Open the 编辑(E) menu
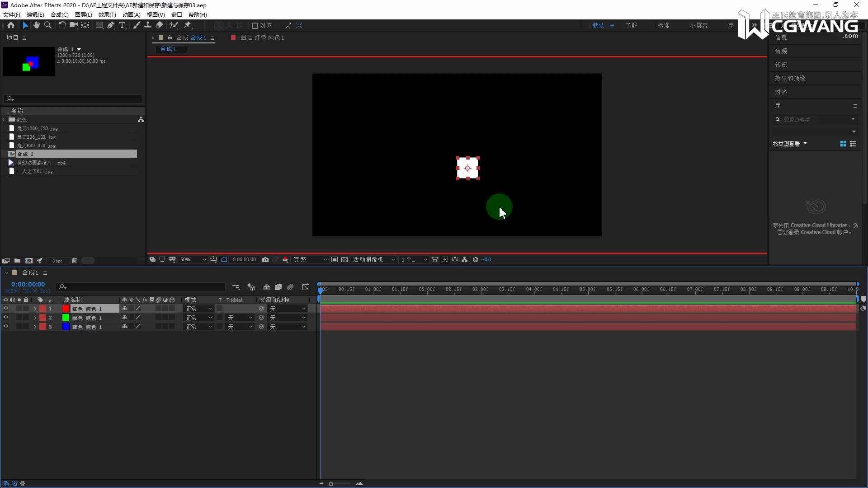868x488 pixels. click(35, 14)
